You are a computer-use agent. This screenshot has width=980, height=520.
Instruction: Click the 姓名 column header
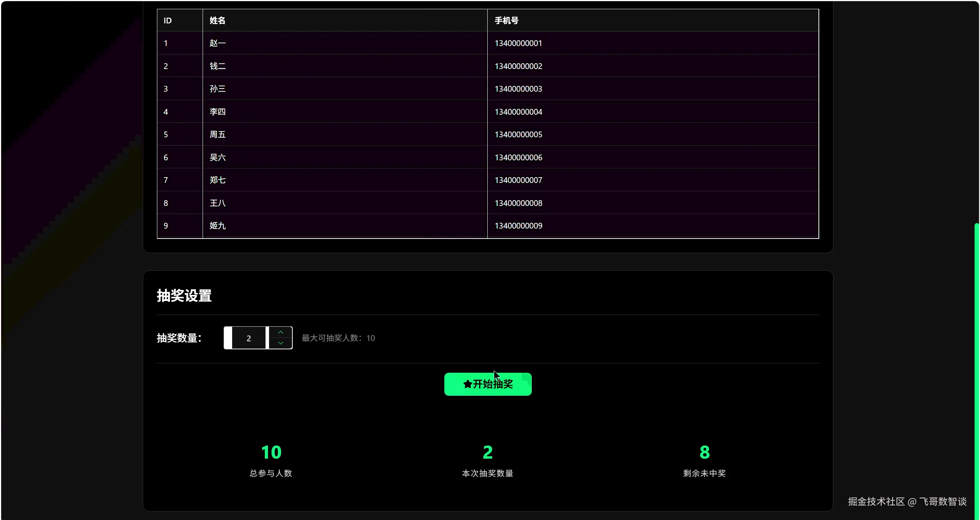218,21
